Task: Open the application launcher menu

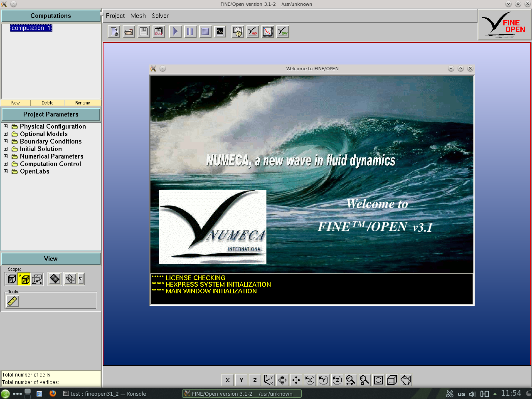Action: coord(5,394)
